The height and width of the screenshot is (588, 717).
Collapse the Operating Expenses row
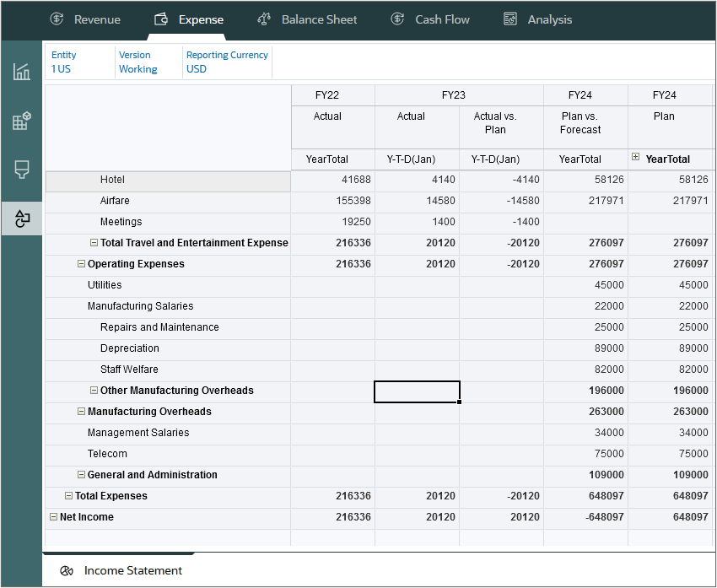[x=81, y=264]
